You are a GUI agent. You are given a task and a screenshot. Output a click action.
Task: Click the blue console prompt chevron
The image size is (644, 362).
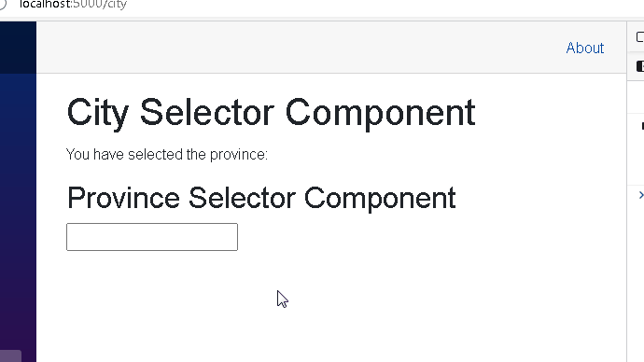641,195
